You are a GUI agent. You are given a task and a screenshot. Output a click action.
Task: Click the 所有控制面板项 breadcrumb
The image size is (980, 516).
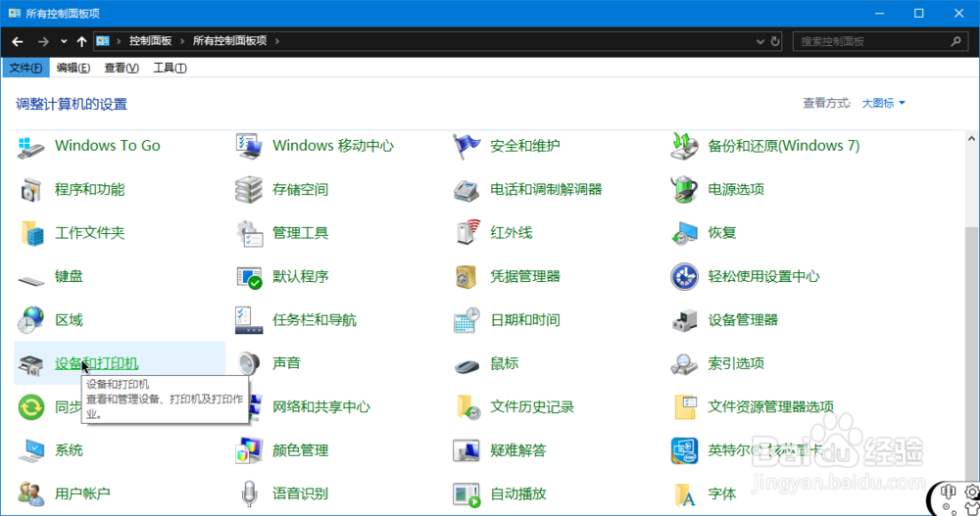click(229, 41)
